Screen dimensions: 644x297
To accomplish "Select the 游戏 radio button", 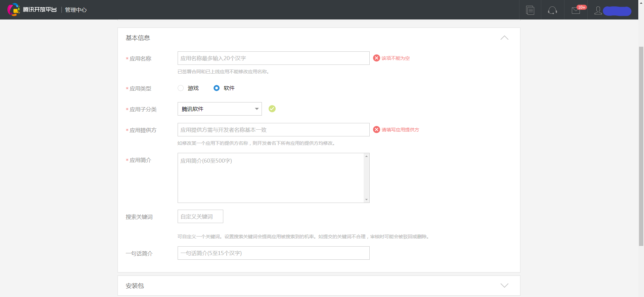I will coord(181,88).
